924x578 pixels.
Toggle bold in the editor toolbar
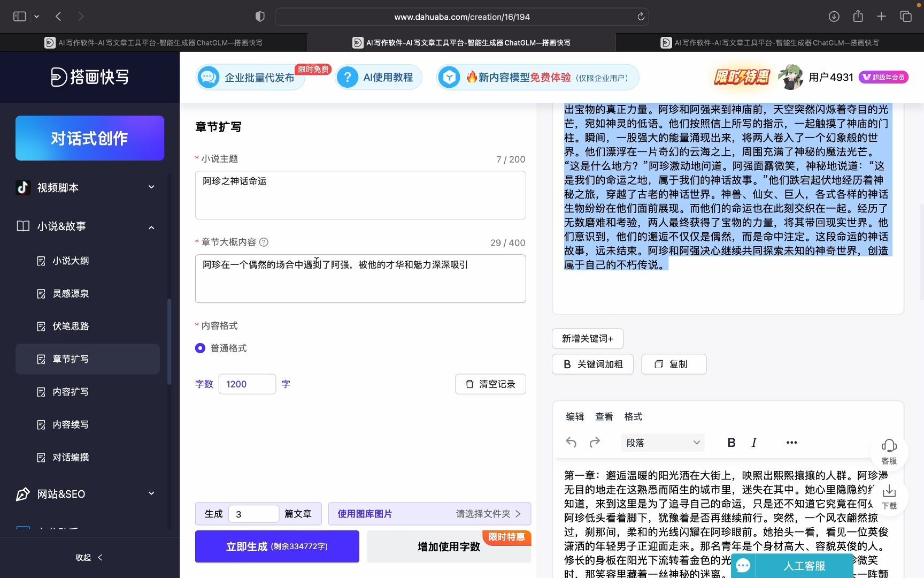(731, 443)
